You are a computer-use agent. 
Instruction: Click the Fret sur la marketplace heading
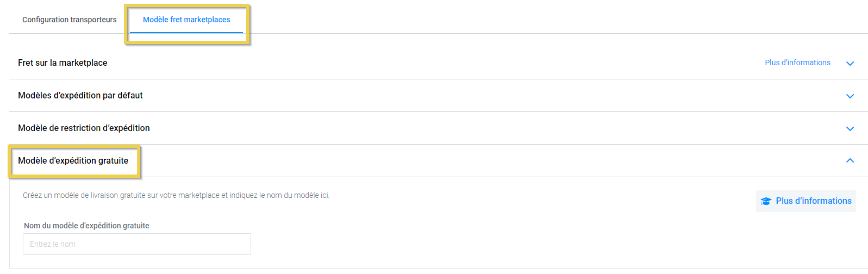[63, 63]
